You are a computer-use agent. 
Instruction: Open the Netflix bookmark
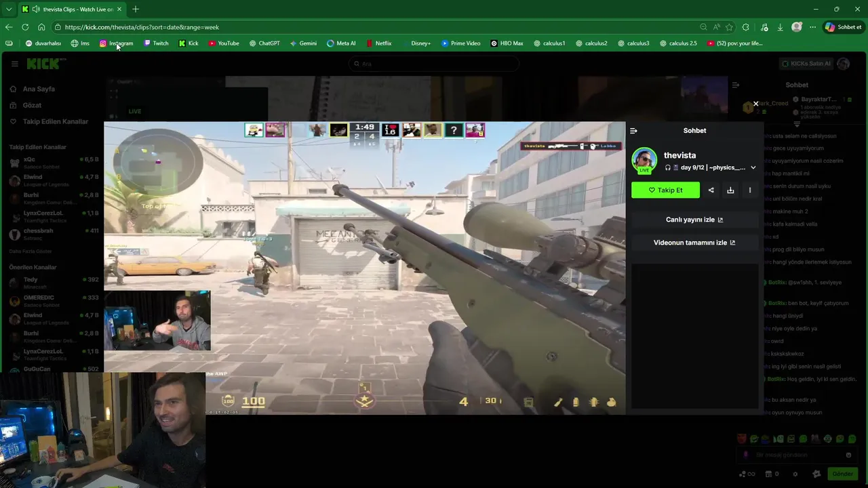[378, 43]
